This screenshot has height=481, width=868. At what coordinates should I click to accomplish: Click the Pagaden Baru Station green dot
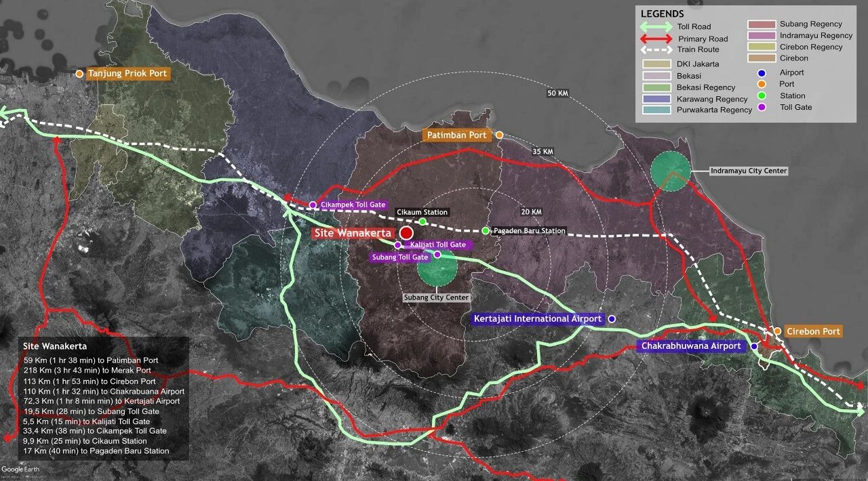click(486, 231)
